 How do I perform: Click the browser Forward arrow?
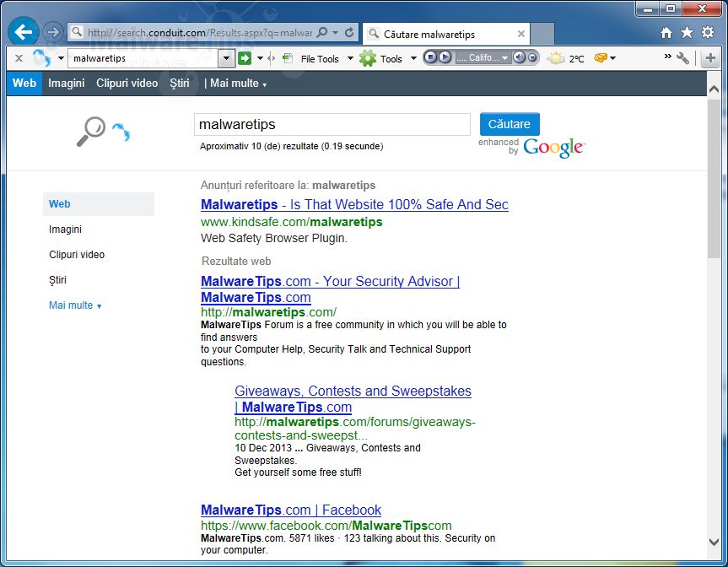(53, 32)
